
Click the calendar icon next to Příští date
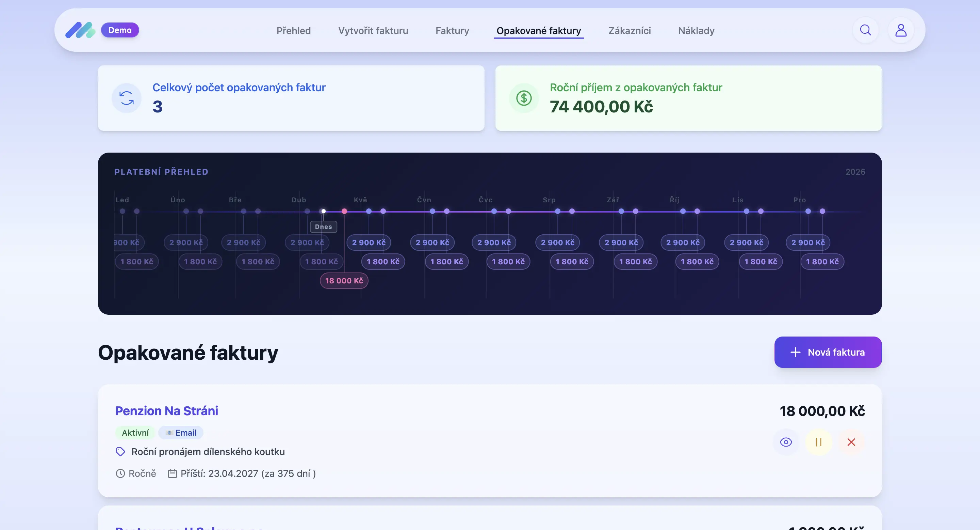(172, 473)
